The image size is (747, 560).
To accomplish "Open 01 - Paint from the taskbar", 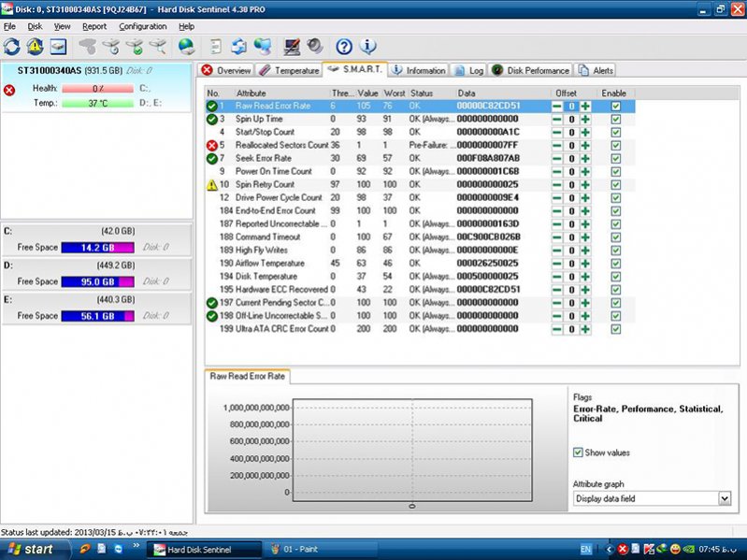I will 320,550.
